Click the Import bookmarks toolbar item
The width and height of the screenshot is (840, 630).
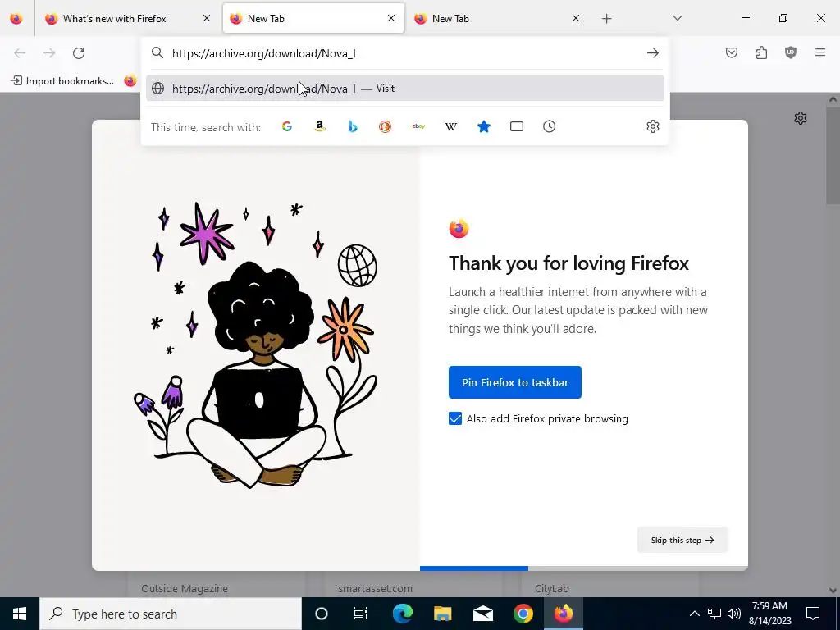pyautogui.click(x=62, y=81)
